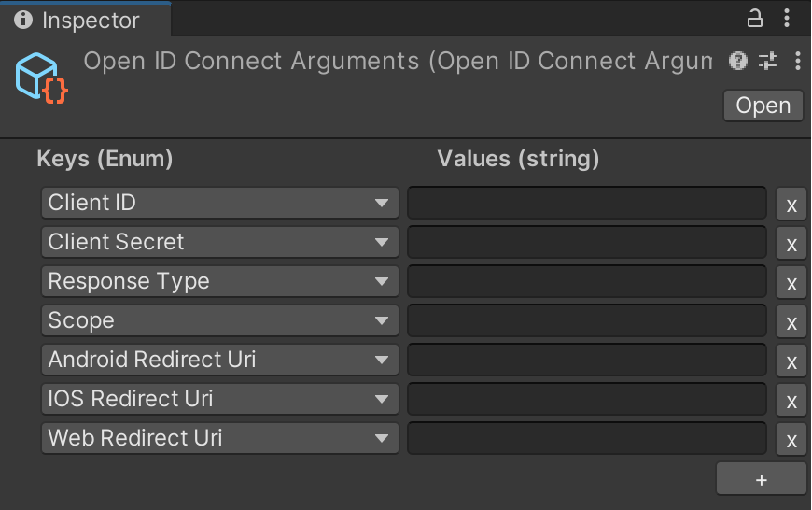812x510 pixels.
Task: Open the Scope key dropdown
Action: tap(219, 320)
